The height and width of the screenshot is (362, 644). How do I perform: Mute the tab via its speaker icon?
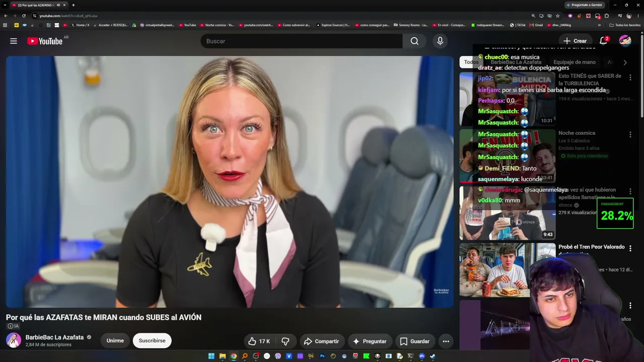point(58,5)
